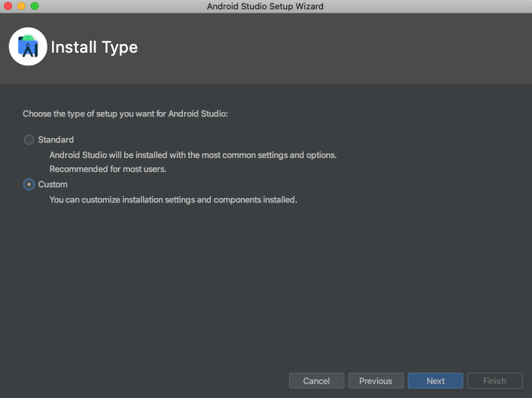Viewport: 532px width, 398px height.
Task: Minimize the window with the yellow button
Action: point(21,6)
